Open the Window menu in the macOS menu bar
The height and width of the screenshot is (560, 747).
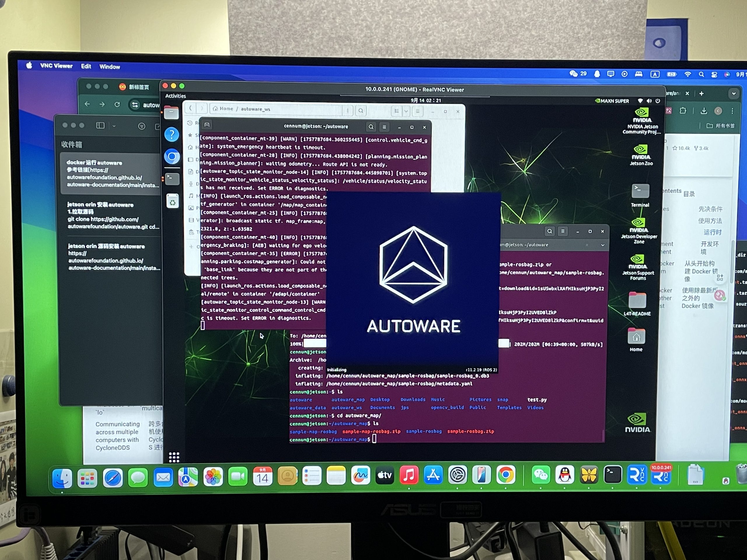(x=110, y=66)
